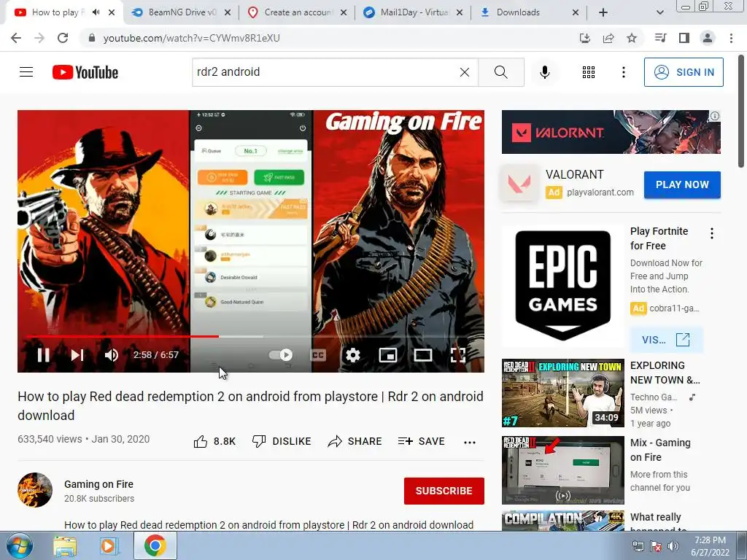Install app icon in address bar
Screen dimensions: 747x560
pos(585,38)
